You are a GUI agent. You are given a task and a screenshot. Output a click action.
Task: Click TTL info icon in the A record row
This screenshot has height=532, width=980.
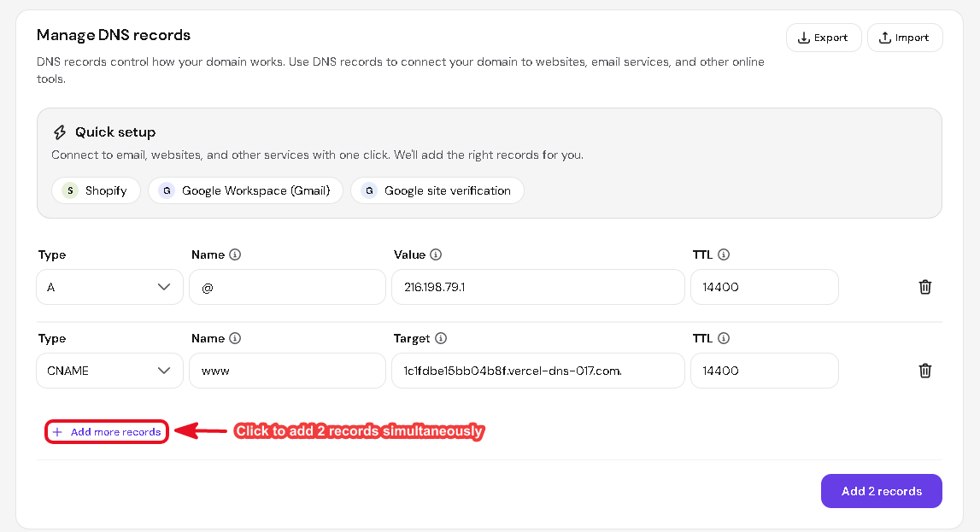pos(723,254)
